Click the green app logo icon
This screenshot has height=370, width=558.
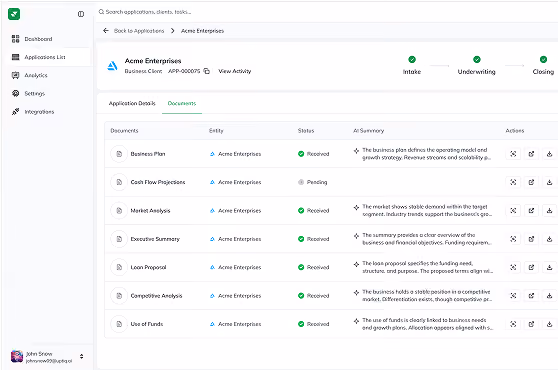tap(14, 14)
